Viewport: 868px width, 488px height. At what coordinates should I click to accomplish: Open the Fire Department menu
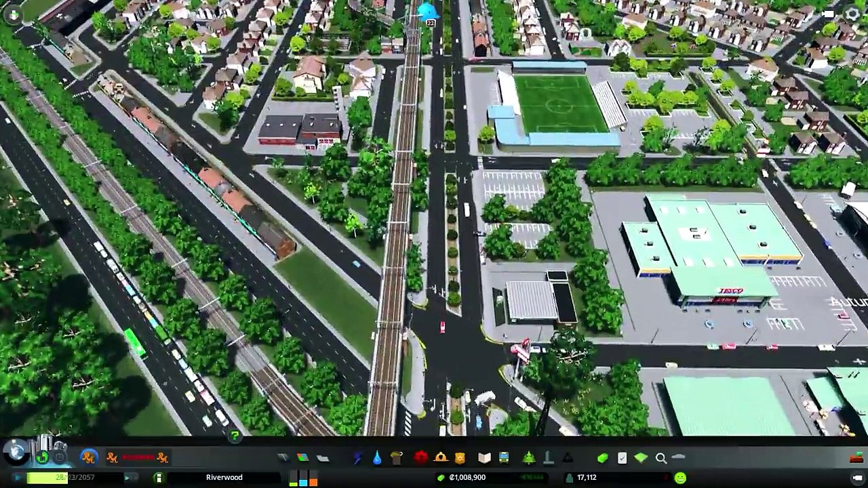tap(441, 458)
